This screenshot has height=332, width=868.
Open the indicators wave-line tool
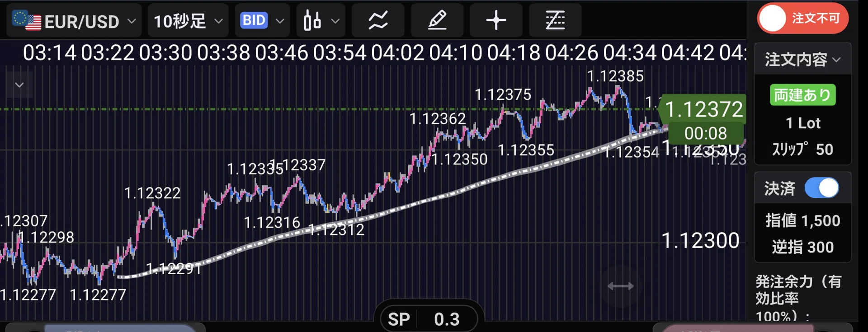point(378,21)
